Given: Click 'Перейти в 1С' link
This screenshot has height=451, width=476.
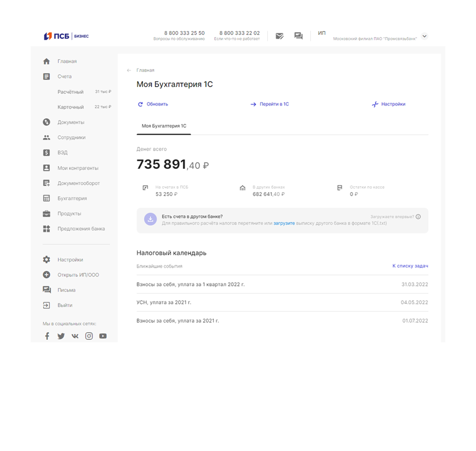Looking at the screenshot, I should click(270, 104).
